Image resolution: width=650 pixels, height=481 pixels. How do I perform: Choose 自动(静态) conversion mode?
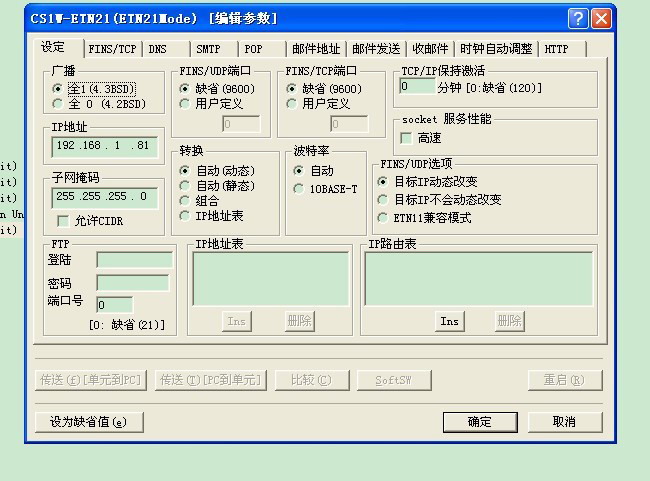coord(185,186)
